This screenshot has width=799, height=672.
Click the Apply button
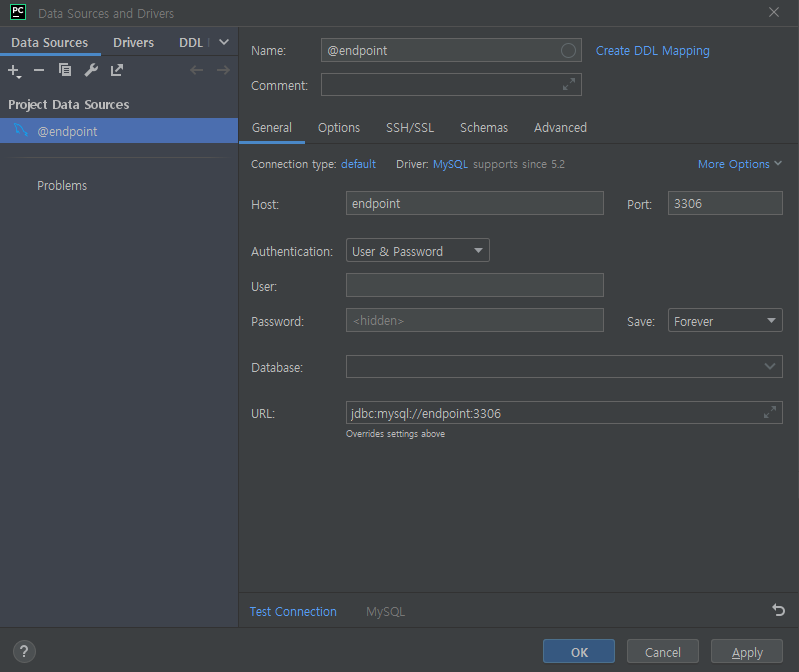click(747, 651)
